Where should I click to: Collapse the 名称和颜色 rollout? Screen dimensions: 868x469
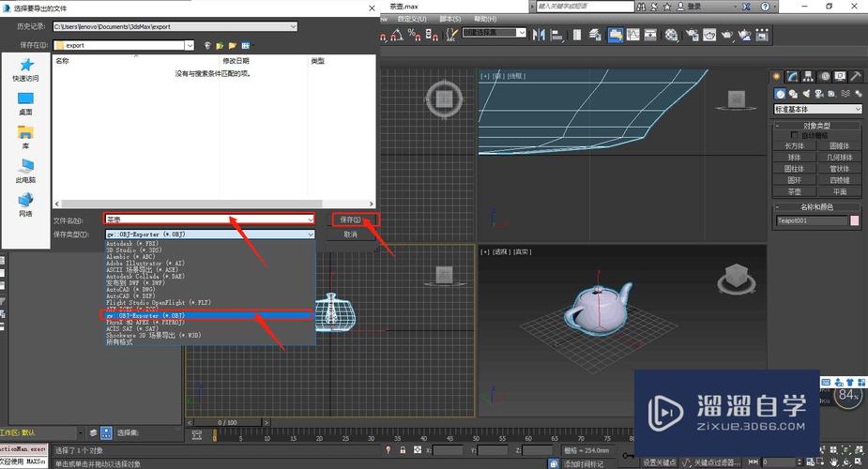coord(817,207)
